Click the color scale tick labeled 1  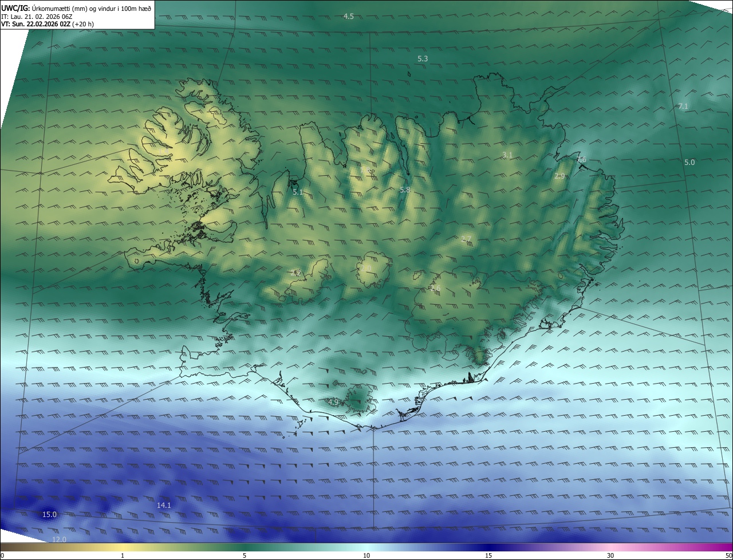[x=123, y=555]
